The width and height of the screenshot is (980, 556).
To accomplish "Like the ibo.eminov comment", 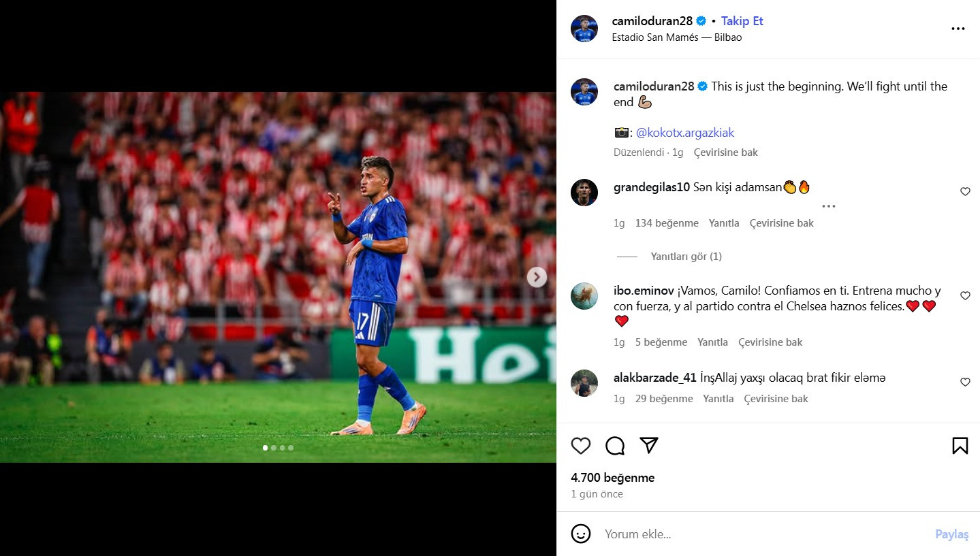I will click(965, 296).
